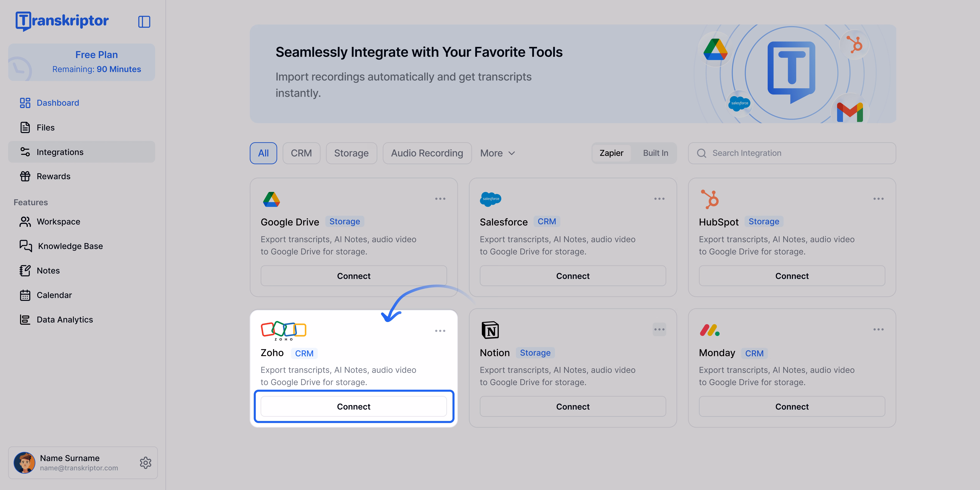The image size is (980, 490).
Task: Connect the Notion integration
Action: coord(573,406)
